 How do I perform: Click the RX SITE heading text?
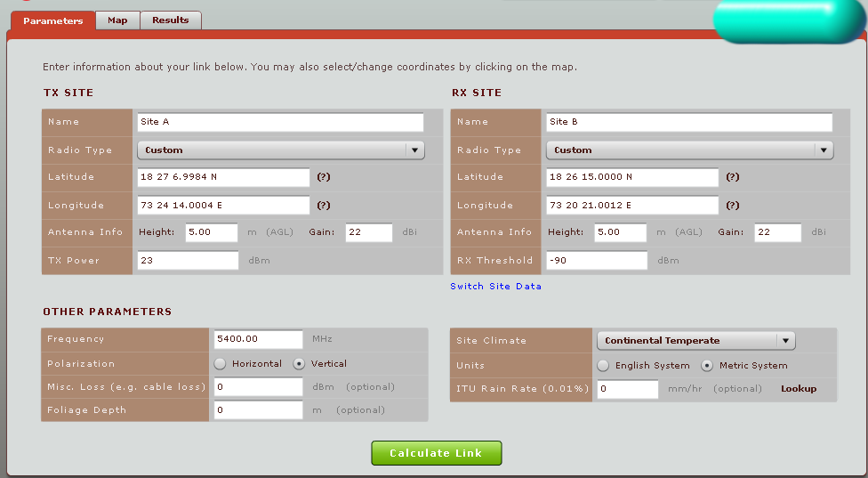[x=477, y=93]
